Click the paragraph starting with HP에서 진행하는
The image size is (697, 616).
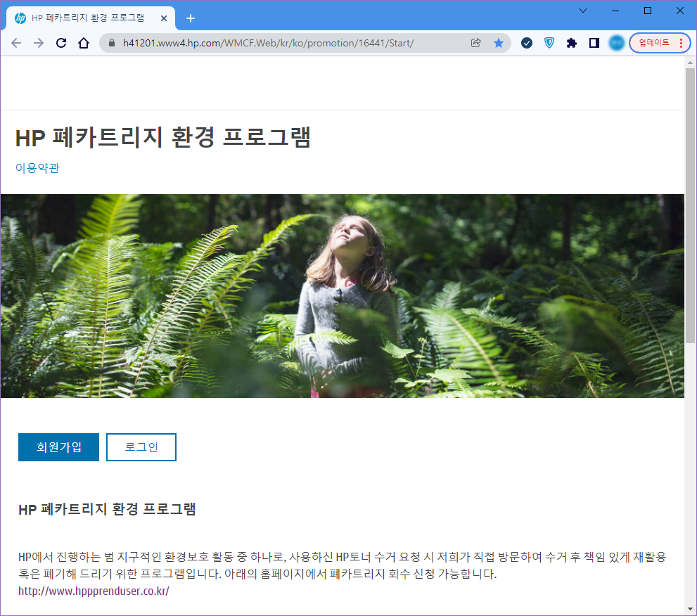tap(343, 565)
